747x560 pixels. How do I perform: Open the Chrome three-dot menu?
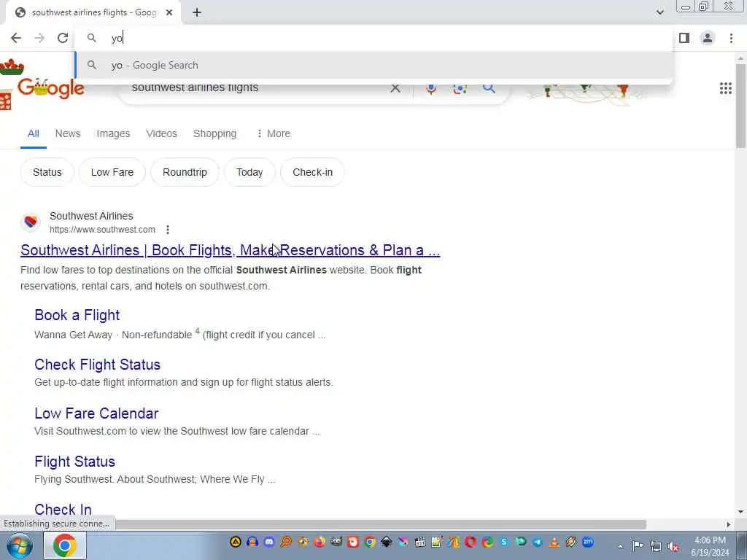click(731, 38)
